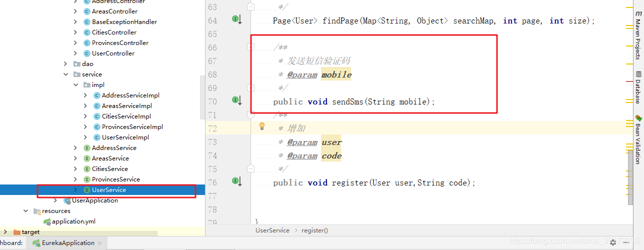Select ProvincesController in the project tree
The image size is (644, 250).
tap(120, 42)
